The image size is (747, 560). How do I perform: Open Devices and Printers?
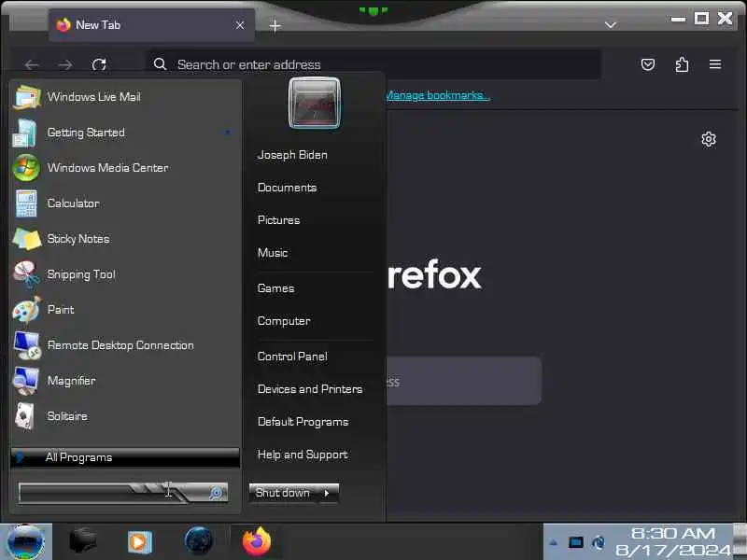coord(310,389)
